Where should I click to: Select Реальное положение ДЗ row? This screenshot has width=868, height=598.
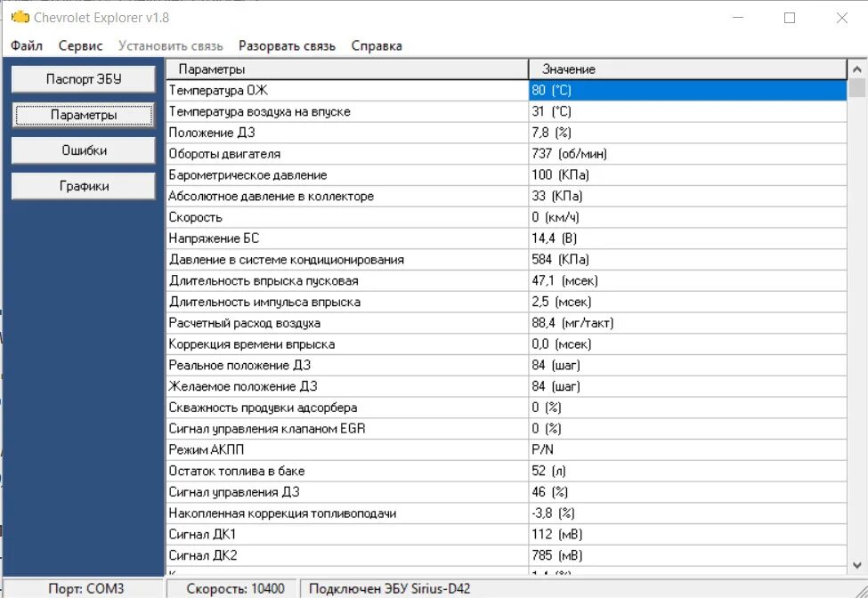(507, 365)
